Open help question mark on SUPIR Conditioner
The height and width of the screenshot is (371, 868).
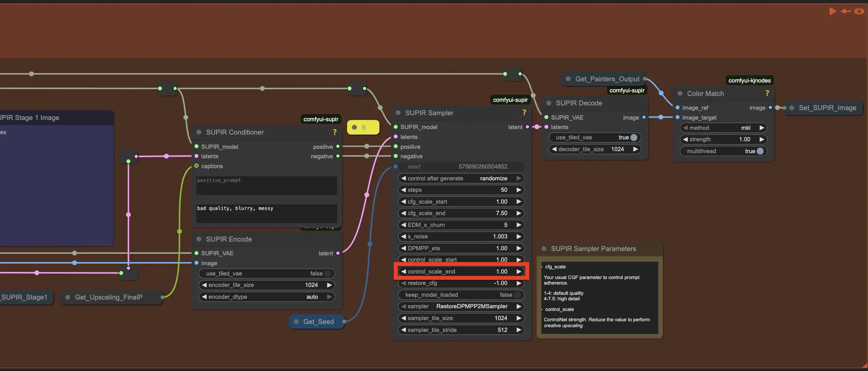334,132
